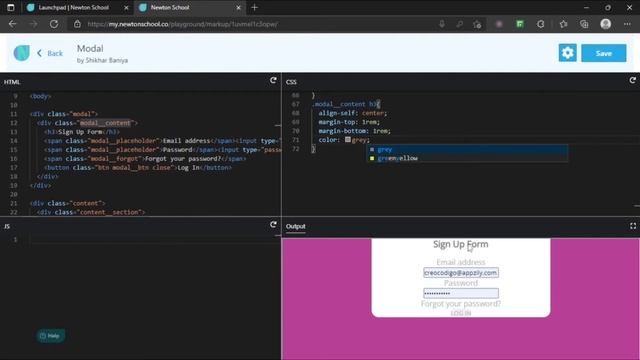Click the site lock icon in address bar
The image size is (640, 360).
point(77,24)
